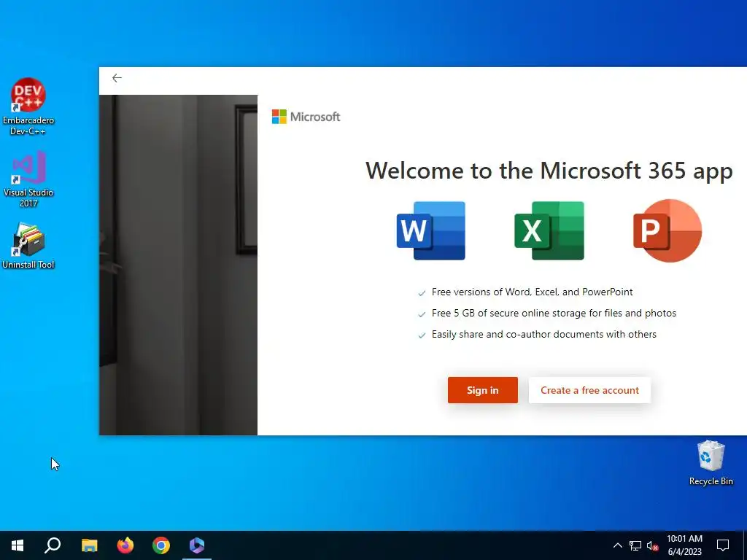Open the clock showing 10:01 AM
747x560 pixels.
pos(684,545)
